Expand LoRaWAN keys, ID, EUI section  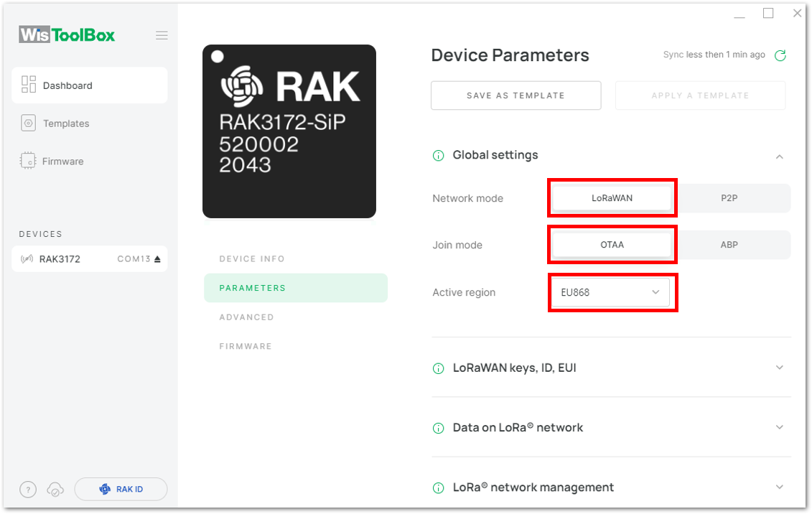click(x=780, y=368)
